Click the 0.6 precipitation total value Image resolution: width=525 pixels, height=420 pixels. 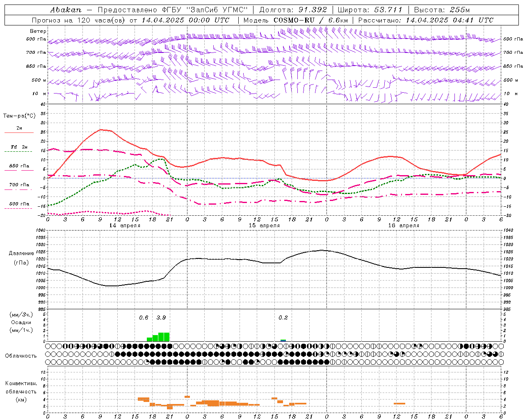pos(144,318)
